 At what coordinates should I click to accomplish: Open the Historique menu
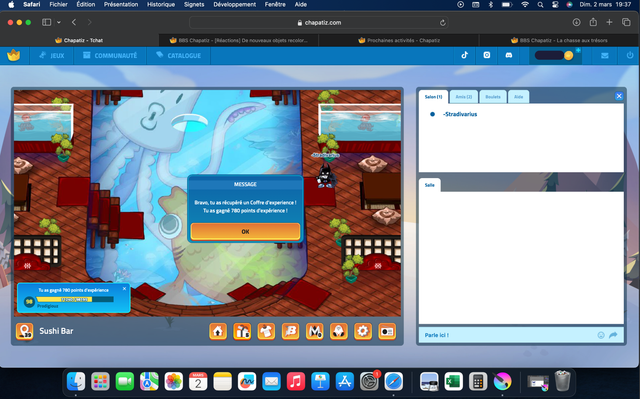coord(161,4)
